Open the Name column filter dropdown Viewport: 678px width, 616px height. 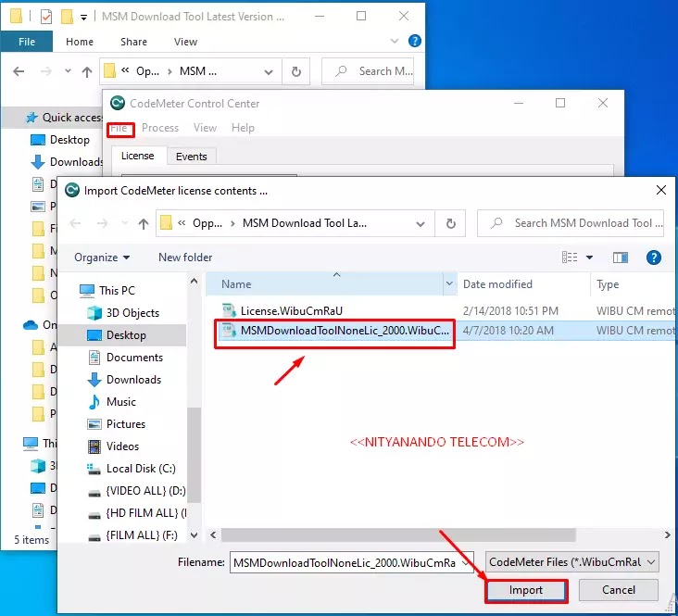pos(449,283)
